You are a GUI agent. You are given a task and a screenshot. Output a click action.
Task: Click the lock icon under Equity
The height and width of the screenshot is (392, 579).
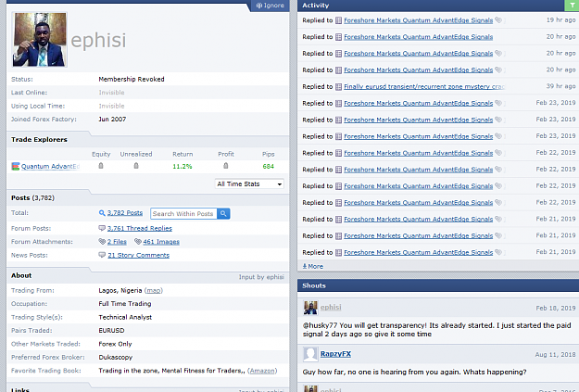[x=101, y=166]
